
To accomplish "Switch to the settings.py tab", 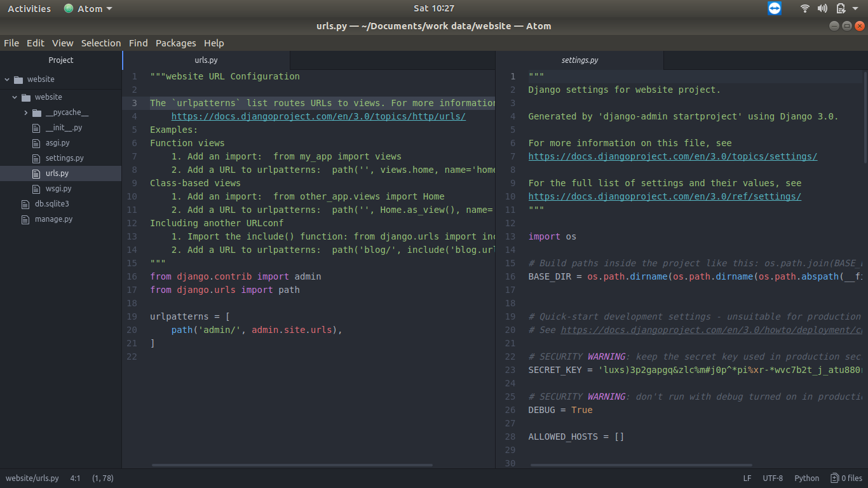I will tap(580, 60).
